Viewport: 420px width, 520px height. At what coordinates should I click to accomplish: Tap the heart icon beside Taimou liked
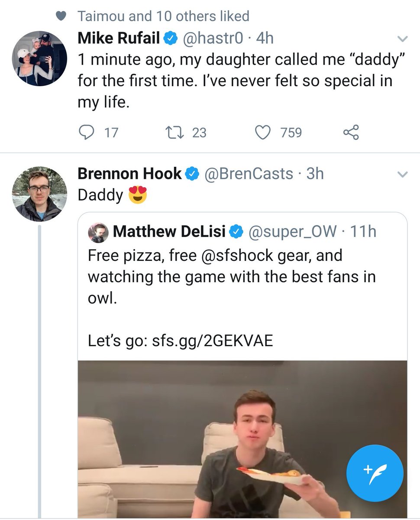point(62,16)
